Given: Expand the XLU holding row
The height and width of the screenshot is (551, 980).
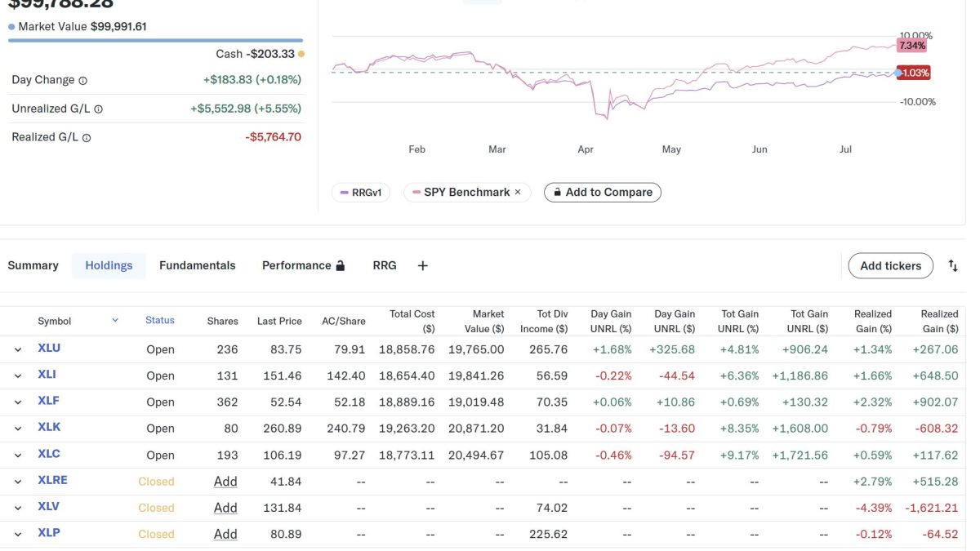Looking at the screenshot, I should tap(18, 349).
